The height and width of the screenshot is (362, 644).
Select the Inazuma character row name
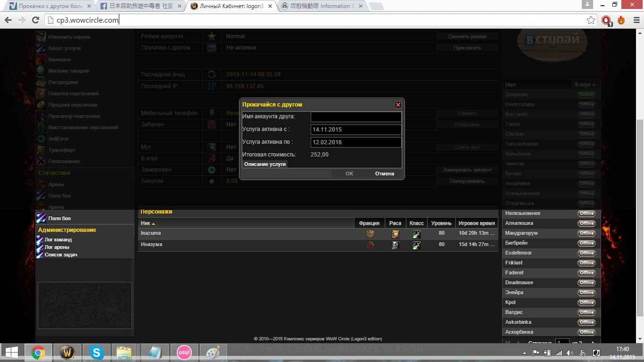(x=151, y=233)
